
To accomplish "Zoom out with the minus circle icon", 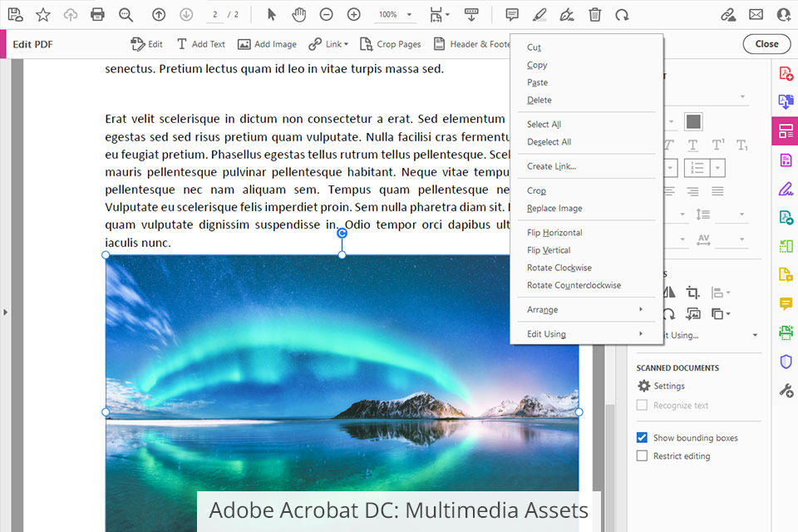I will (326, 15).
